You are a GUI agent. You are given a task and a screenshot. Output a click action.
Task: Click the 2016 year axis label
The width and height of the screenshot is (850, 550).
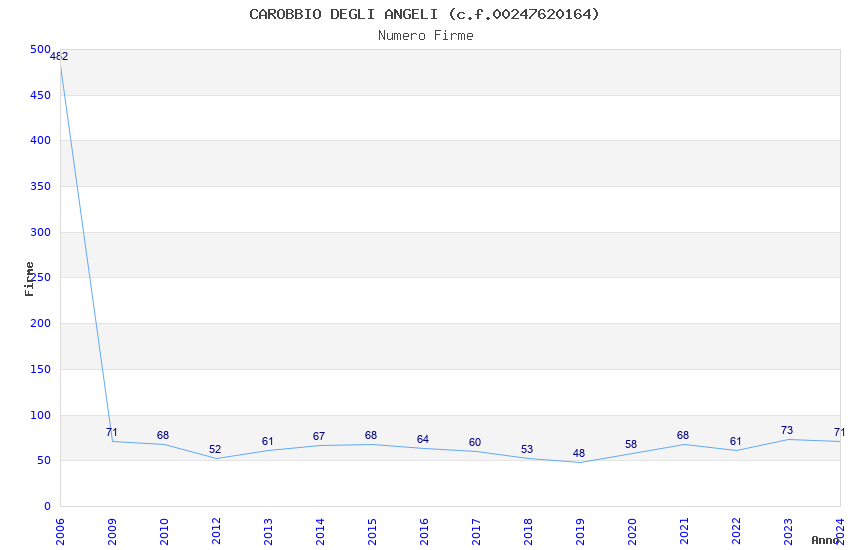point(424,532)
